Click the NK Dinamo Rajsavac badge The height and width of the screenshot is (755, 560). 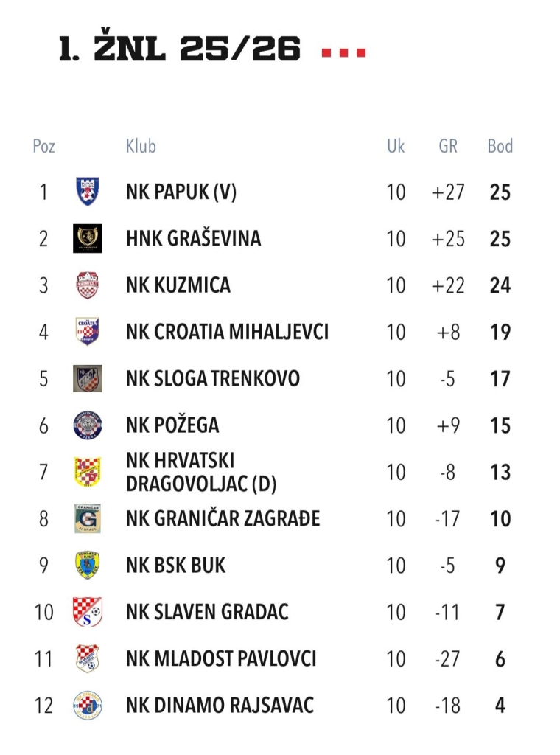(88, 706)
